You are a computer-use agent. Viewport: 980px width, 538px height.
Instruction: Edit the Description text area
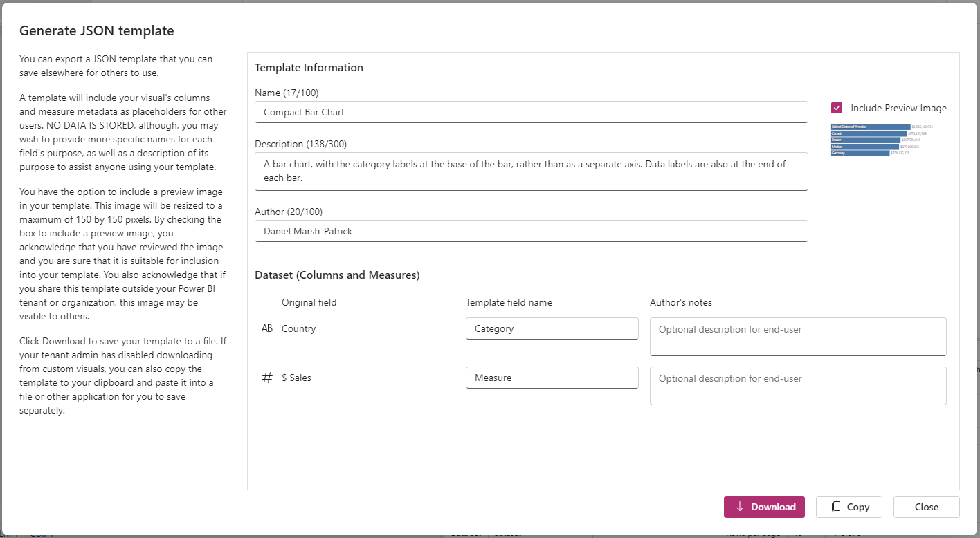[531, 171]
